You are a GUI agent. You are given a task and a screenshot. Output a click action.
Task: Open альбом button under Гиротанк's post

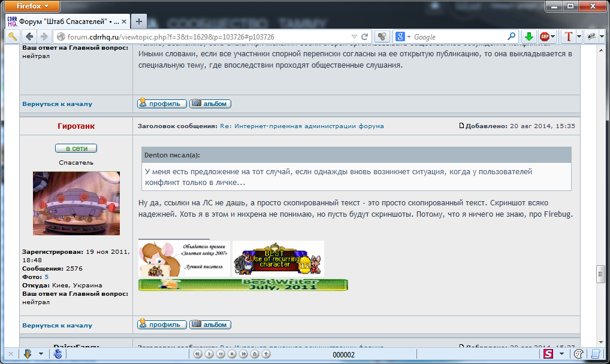pos(210,324)
